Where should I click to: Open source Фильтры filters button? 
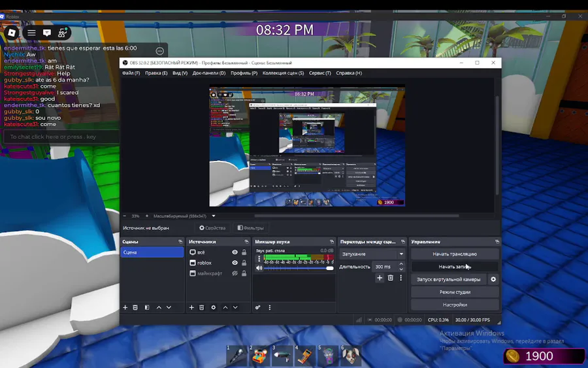pyautogui.click(x=250, y=227)
